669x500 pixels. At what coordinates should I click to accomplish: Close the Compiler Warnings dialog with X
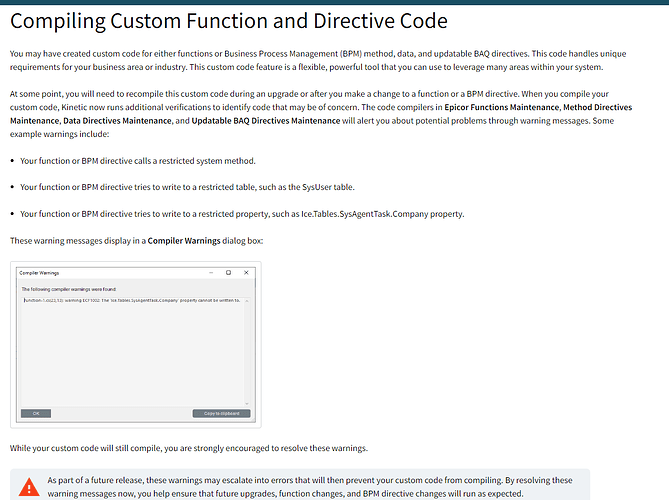[246, 273]
